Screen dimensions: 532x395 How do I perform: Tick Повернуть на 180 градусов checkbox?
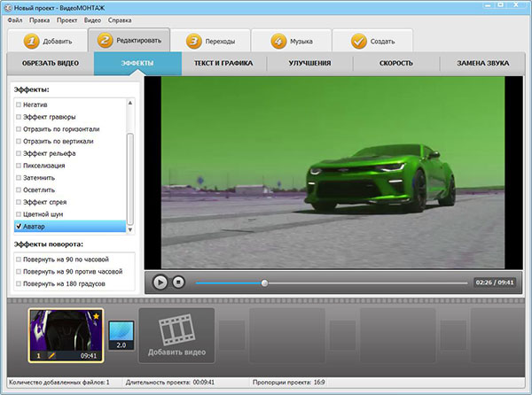[20, 284]
